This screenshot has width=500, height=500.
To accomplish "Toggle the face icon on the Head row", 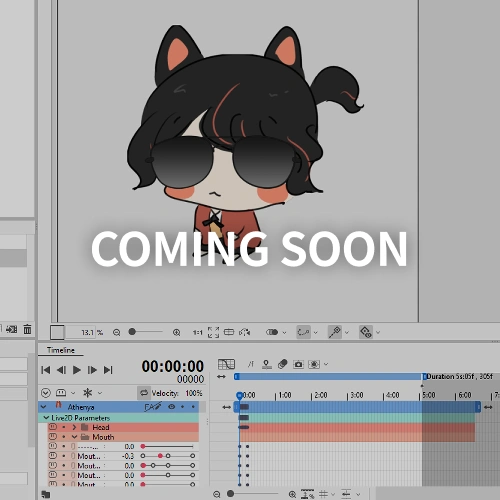I will (x=52, y=427).
